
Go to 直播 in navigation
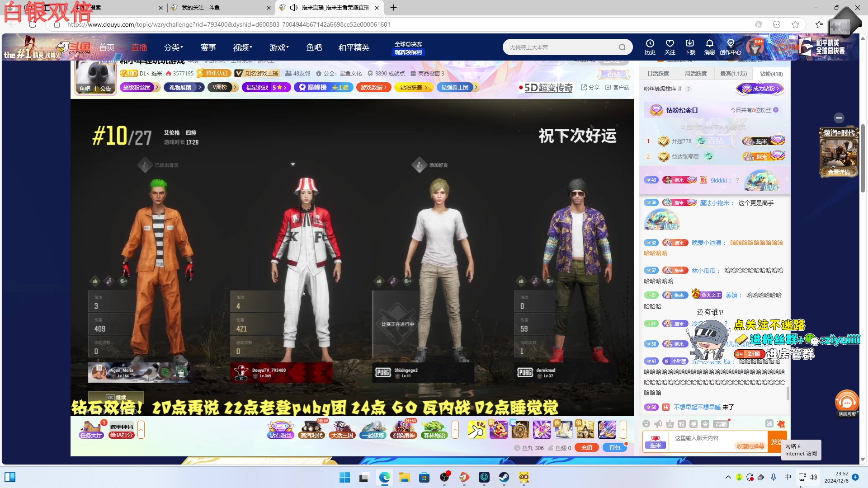139,47
